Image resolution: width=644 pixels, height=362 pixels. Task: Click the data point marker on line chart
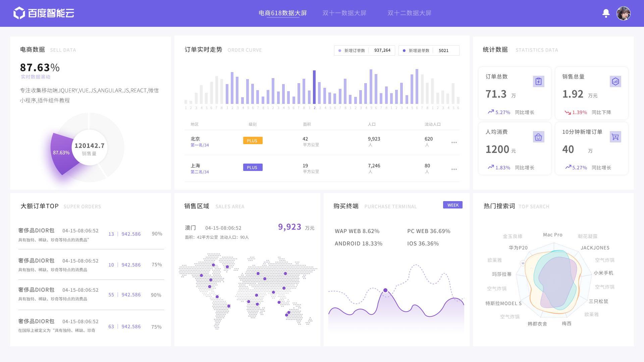pyautogui.click(x=385, y=290)
